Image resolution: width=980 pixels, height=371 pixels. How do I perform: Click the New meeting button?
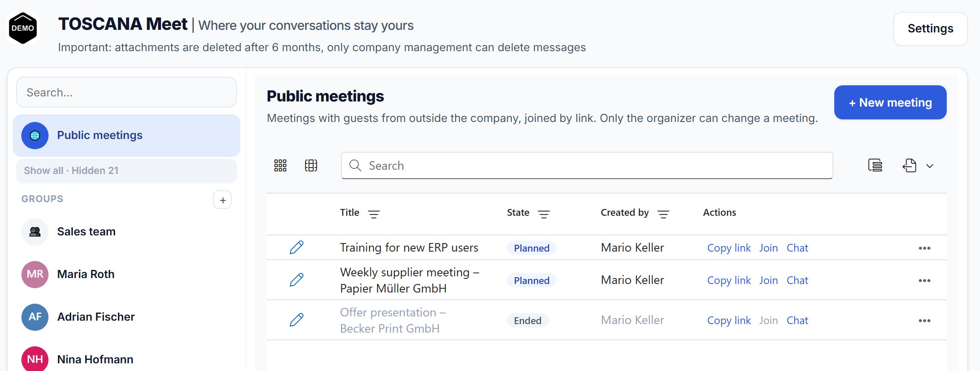point(890,102)
